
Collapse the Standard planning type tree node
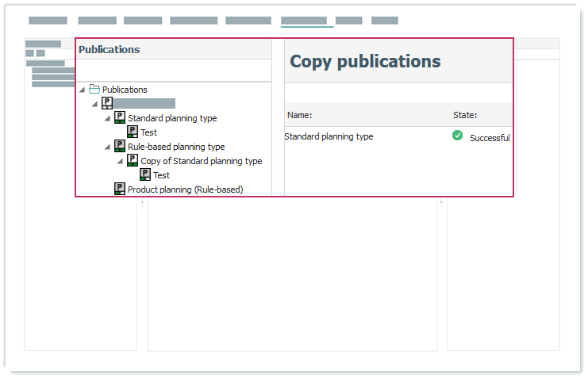pos(108,118)
